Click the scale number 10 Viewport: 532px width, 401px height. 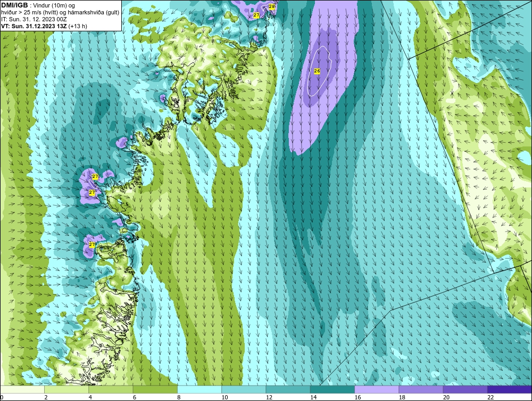click(x=225, y=398)
